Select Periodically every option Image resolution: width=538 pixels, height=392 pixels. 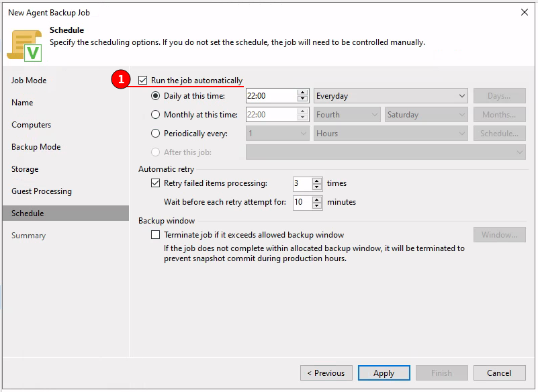155,134
